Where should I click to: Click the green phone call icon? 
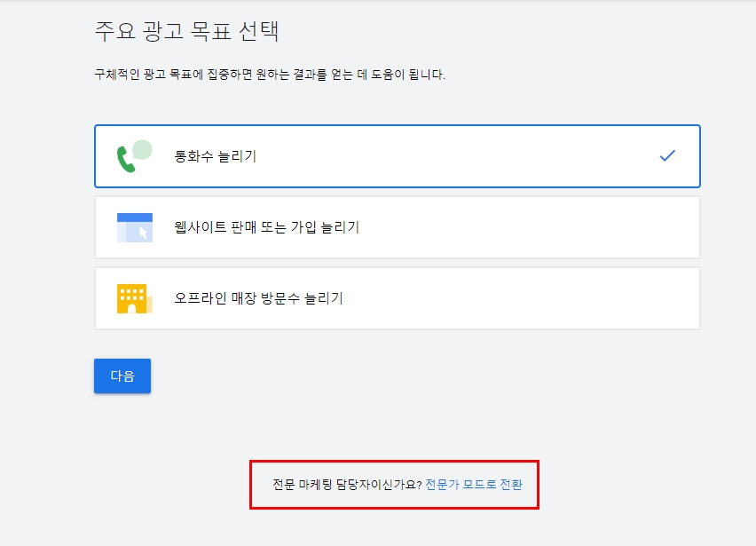click(x=135, y=156)
